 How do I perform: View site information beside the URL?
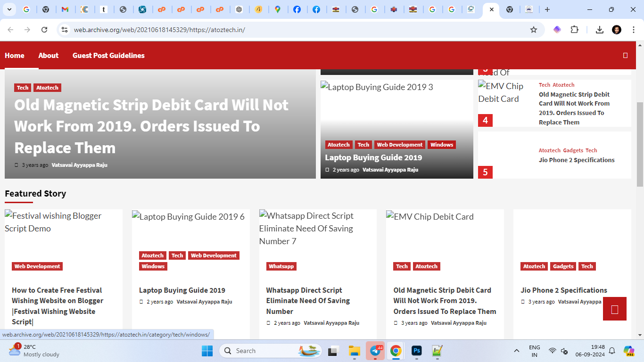click(65, 30)
